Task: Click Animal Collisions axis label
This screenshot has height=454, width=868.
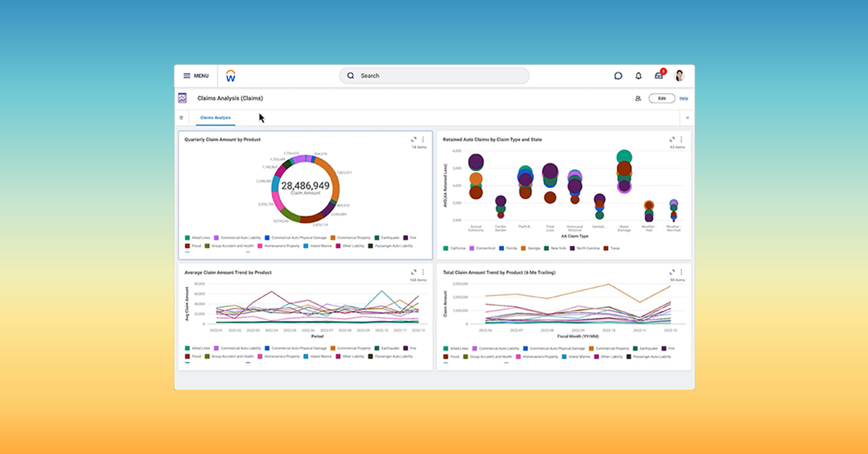Action: [x=475, y=228]
